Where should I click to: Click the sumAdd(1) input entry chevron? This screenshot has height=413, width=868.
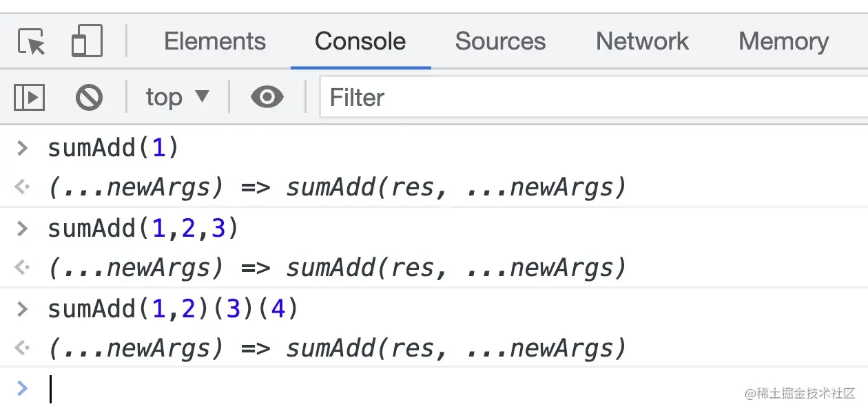(23, 148)
